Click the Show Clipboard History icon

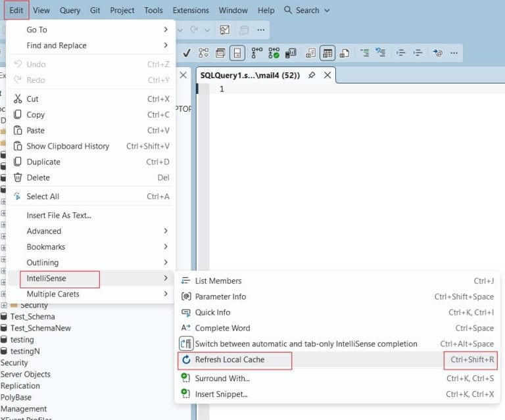coord(18,146)
